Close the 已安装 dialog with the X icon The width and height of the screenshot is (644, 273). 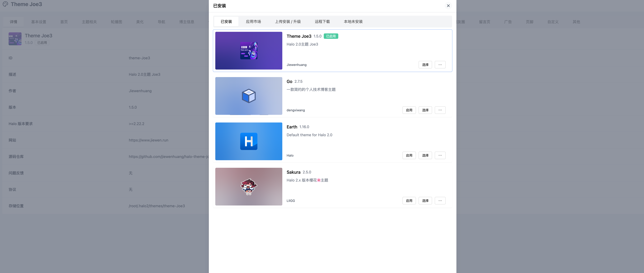[x=448, y=6]
